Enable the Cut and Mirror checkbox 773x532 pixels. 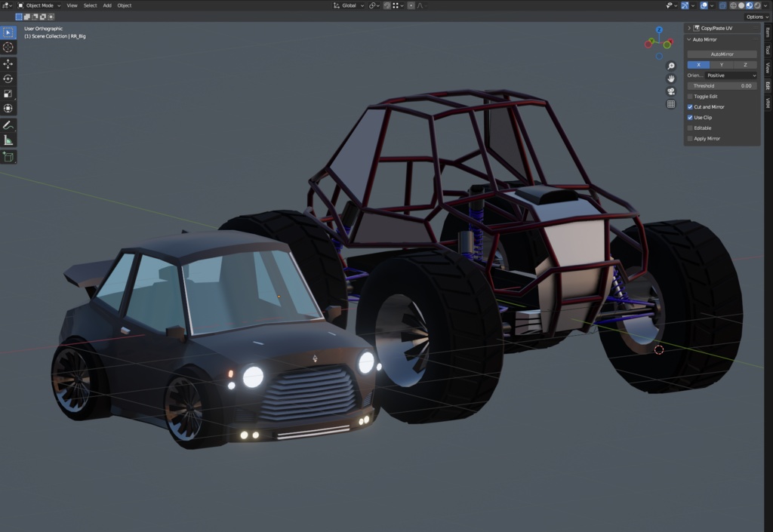pos(690,106)
